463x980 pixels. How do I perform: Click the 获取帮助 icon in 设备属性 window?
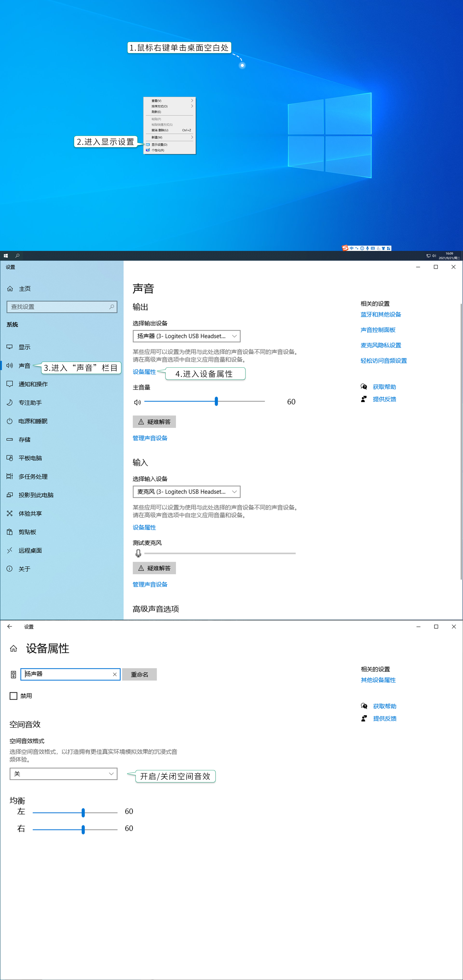pos(364,706)
